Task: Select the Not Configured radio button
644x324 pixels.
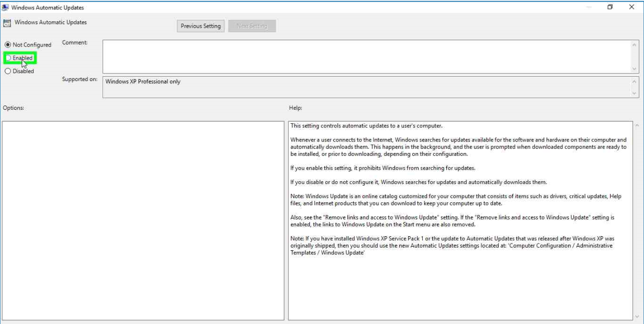Action: [x=8, y=45]
